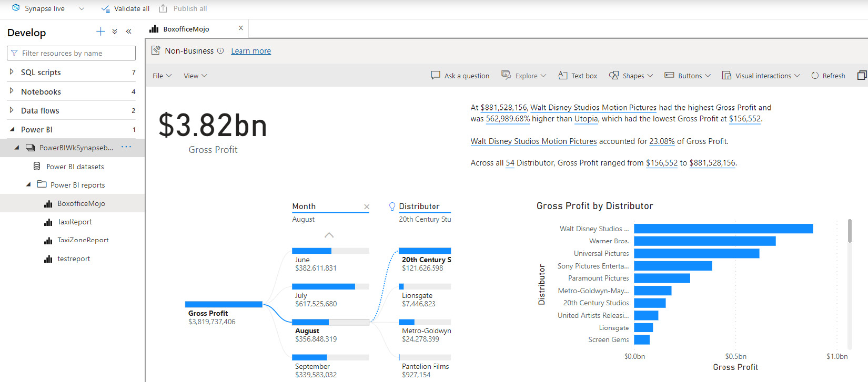Select Power BI datasets
Screen dimensions: 868x382
click(75, 167)
